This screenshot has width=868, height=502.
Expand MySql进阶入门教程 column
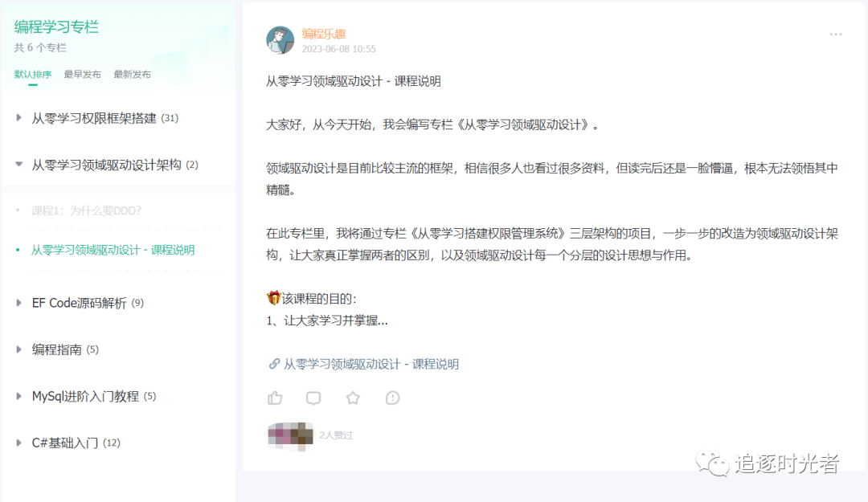(18, 396)
